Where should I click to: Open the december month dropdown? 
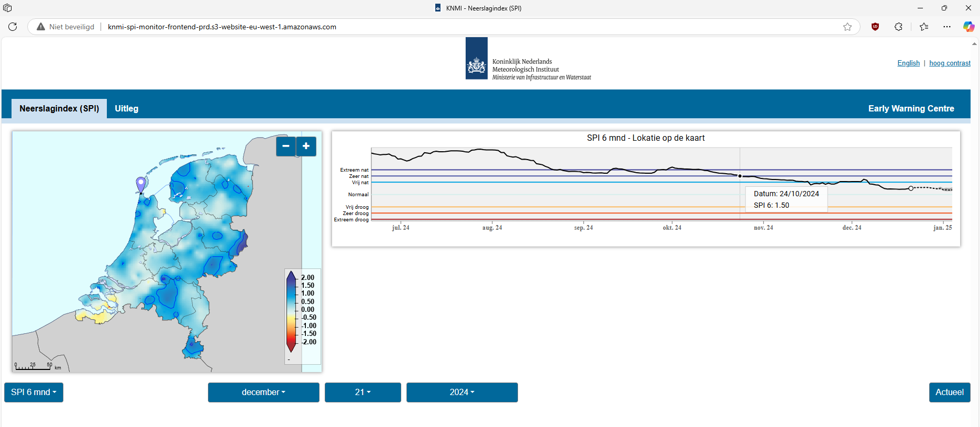[x=263, y=392]
